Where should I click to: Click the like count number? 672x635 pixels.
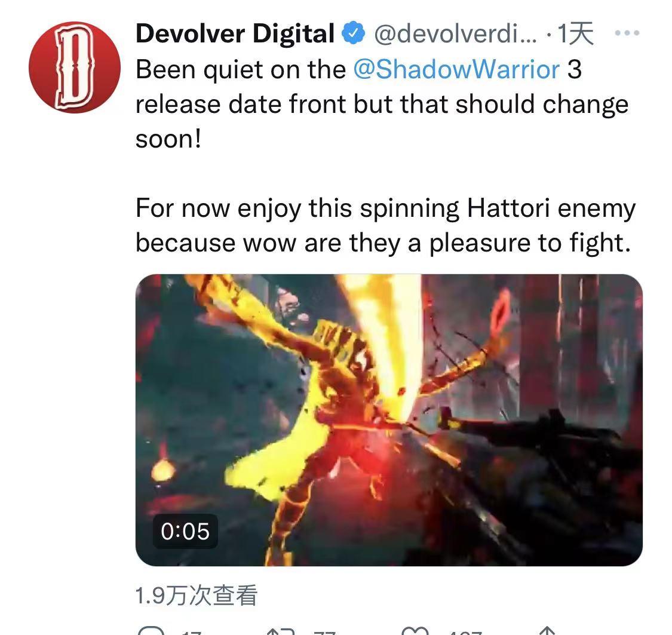(x=465, y=632)
